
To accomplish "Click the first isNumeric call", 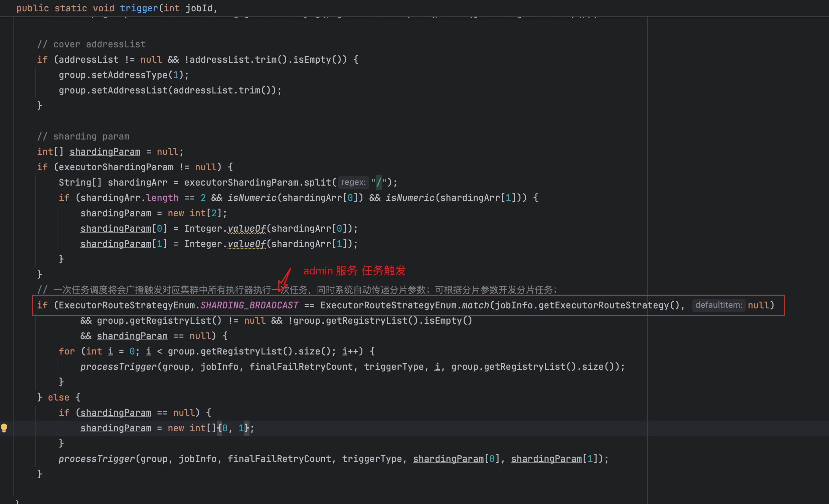I will pos(252,198).
